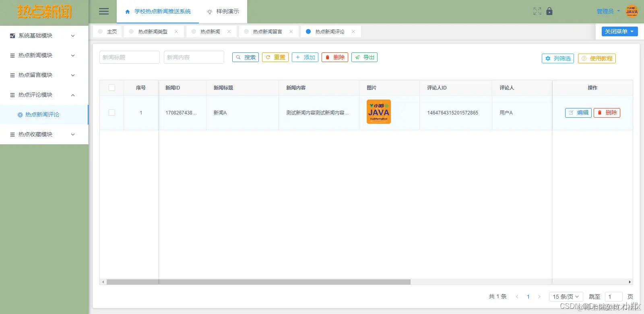The image size is (644, 314).
Task: Open the 15 条/页 page size dropdown
Action: click(566, 297)
